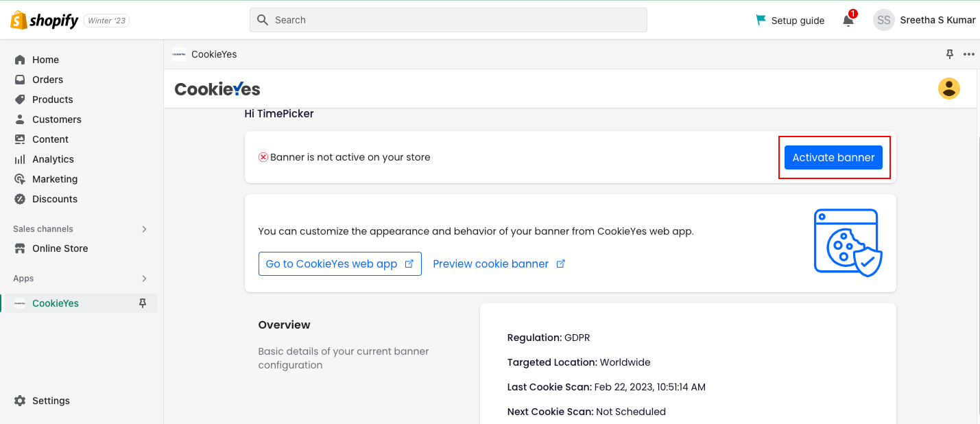Click the Settings gear icon
Viewport: 980px width, 424px height.
[x=20, y=401]
